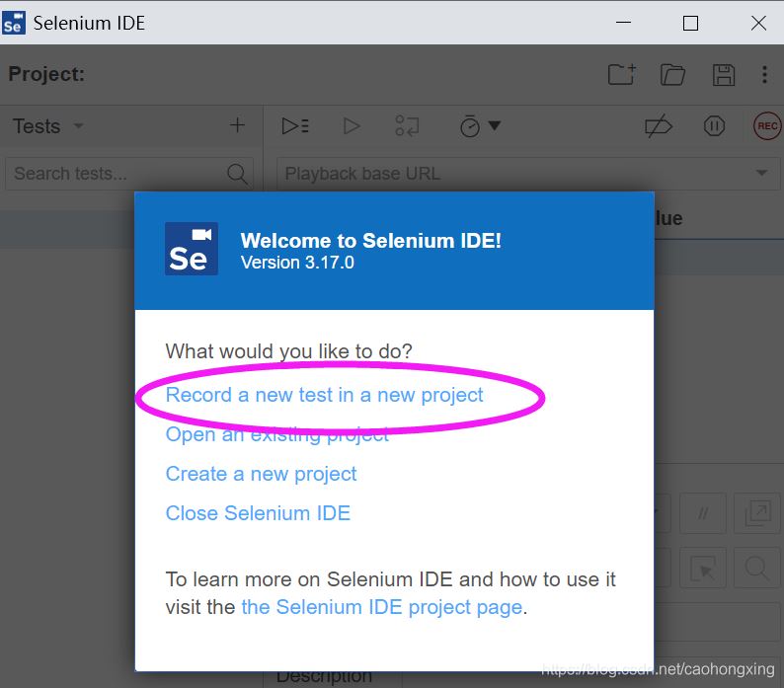Image resolution: width=784 pixels, height=688 pixels.
Task: Focus the Search tests field
Action: 129,174
